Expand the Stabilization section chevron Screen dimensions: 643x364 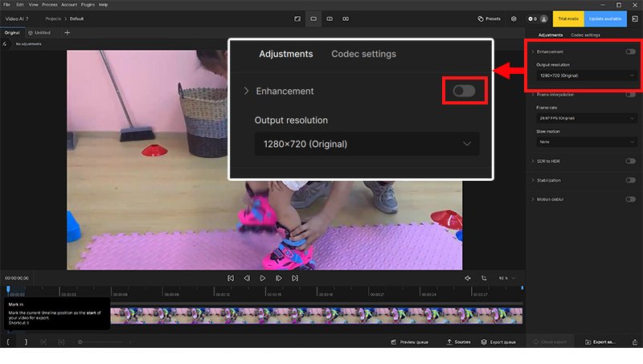pos(533,180)
